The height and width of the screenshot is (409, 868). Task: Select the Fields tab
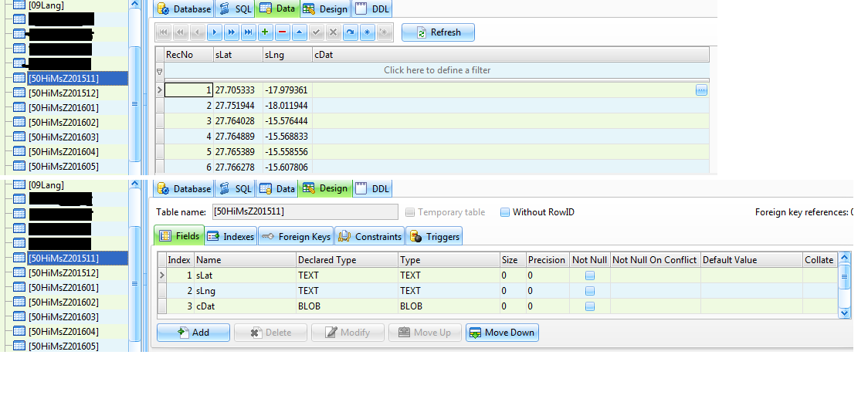179,236
